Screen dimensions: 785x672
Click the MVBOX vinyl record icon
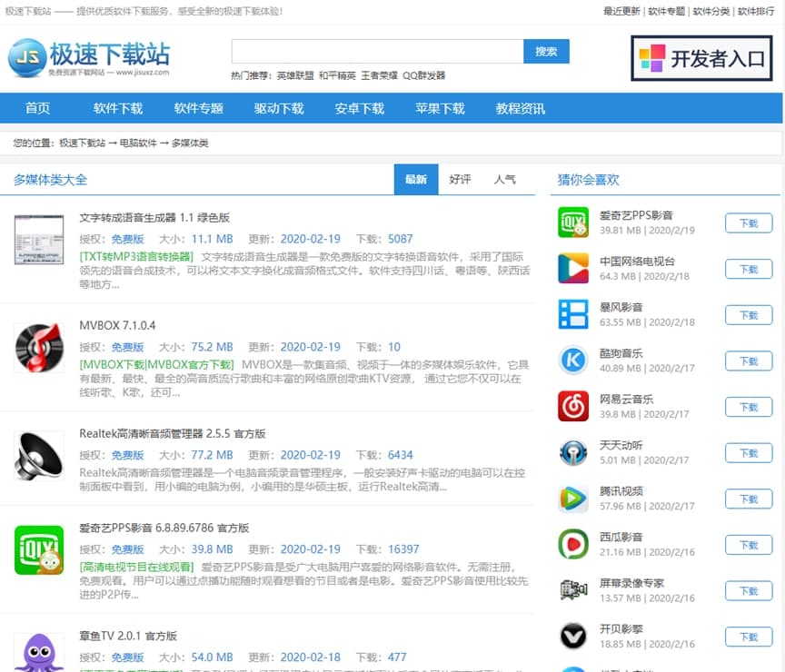pos(39,348)
